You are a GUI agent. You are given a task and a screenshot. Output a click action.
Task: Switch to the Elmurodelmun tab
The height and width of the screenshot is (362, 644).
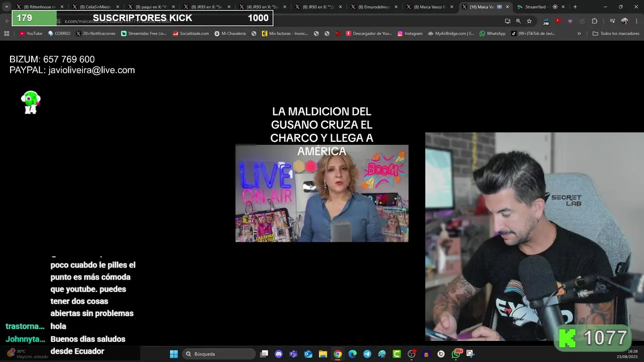pos(375,7)
